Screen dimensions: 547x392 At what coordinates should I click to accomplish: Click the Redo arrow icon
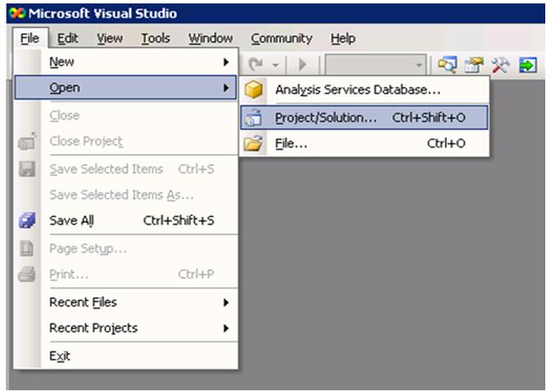pyautogui.click(x=256, y=65)
